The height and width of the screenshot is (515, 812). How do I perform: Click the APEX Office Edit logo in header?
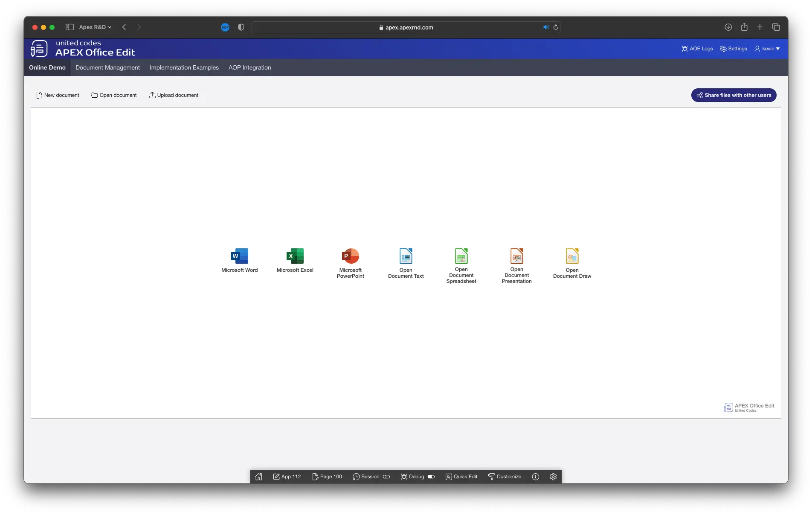pyautogui.click(x=82, y=49)
